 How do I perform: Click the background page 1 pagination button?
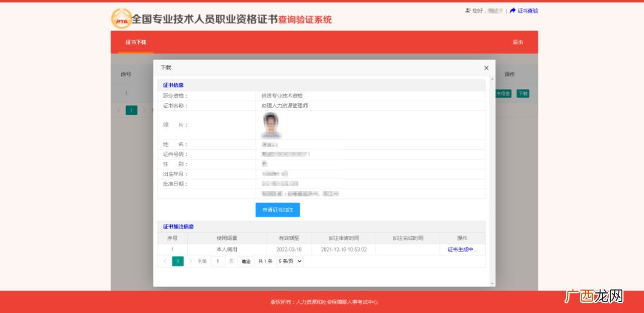pos(131,110)
